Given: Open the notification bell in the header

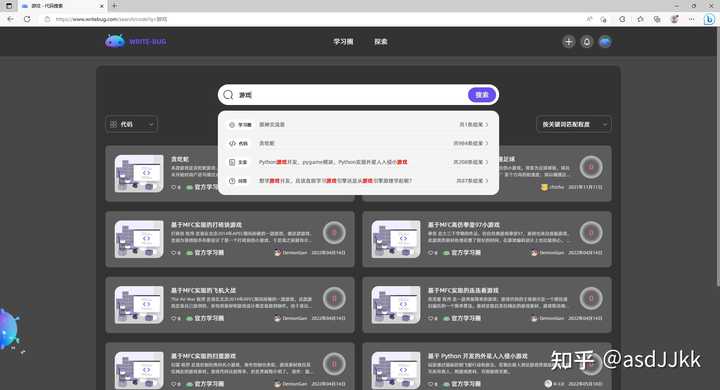Looking at the screenshot, I should click(587, 42).
